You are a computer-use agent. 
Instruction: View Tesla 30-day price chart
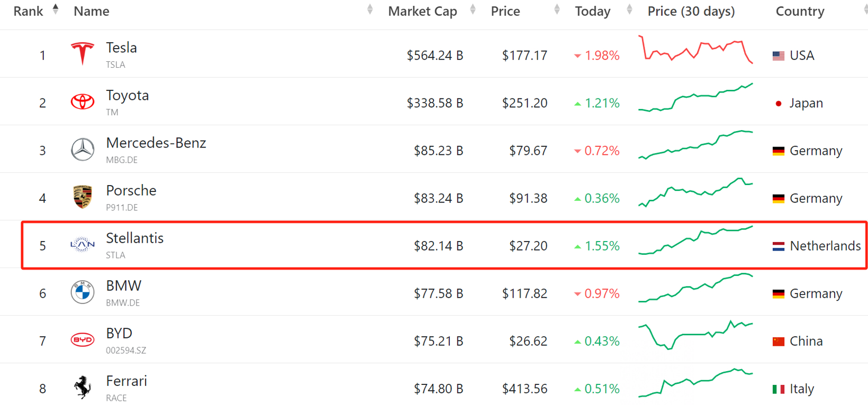(695, 50)
